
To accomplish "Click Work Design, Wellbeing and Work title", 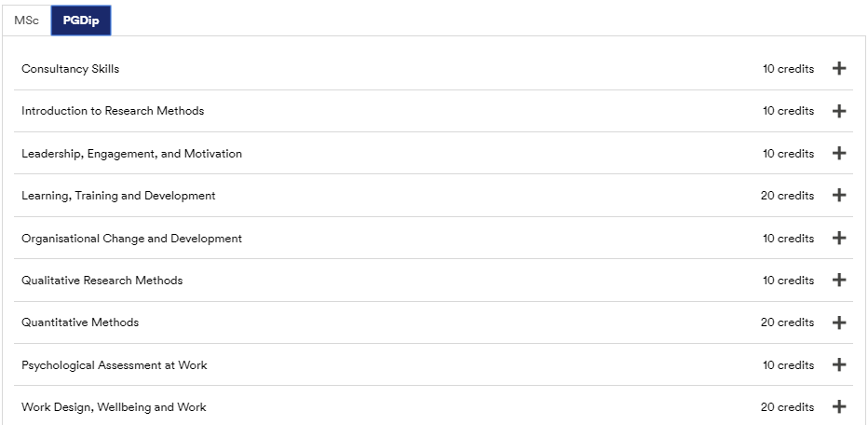I will [x=114, y=407].
